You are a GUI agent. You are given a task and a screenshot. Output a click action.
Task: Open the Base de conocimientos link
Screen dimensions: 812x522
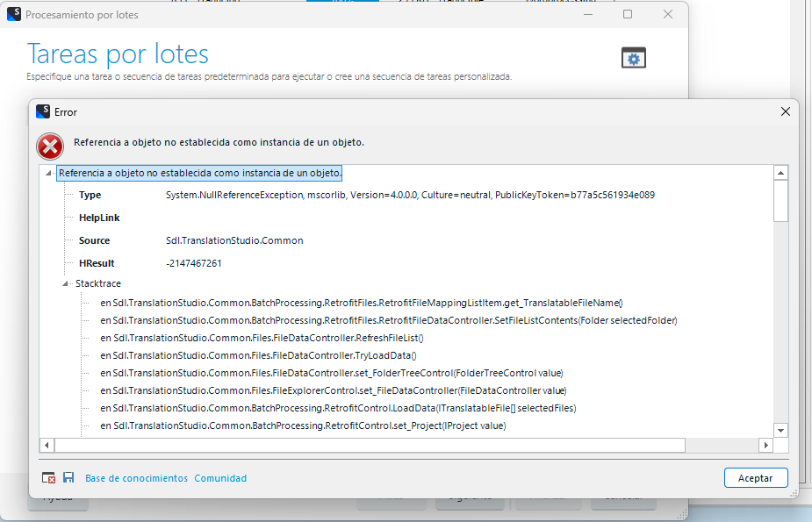click(x=136, y=478)
